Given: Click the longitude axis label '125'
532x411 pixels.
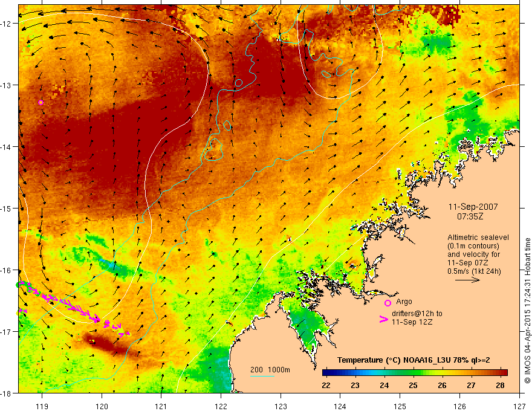Looking at the screenshot, I should tap(400, 406).
